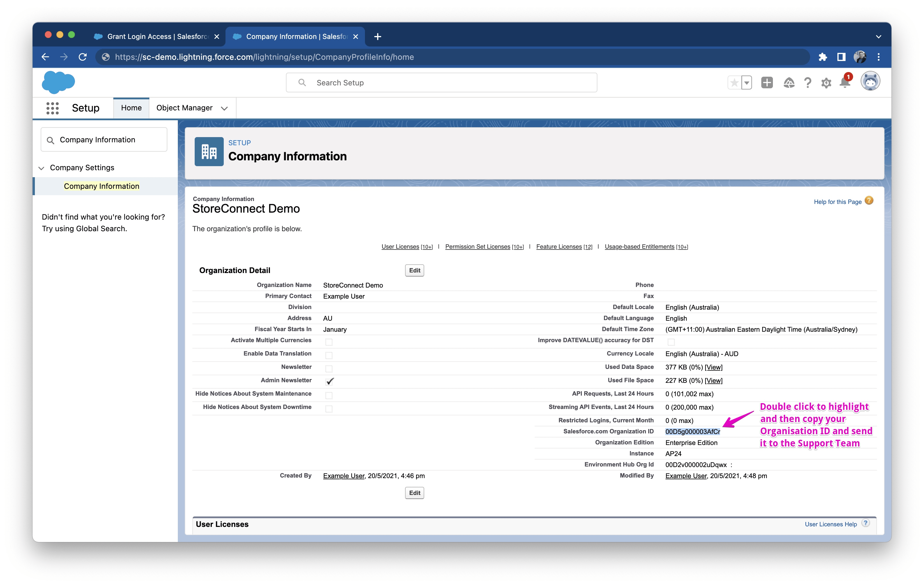Open the user profile avatar
Viewport: 924px width, 585px height.
(870, 81)
